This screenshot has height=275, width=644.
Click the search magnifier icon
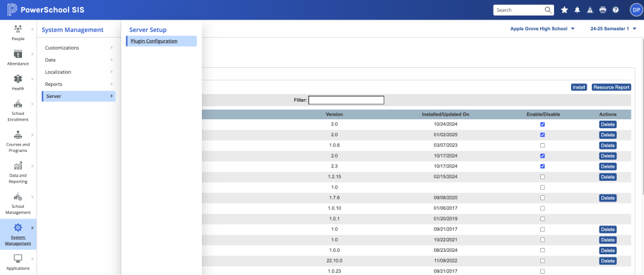click(x=548, y=10)
